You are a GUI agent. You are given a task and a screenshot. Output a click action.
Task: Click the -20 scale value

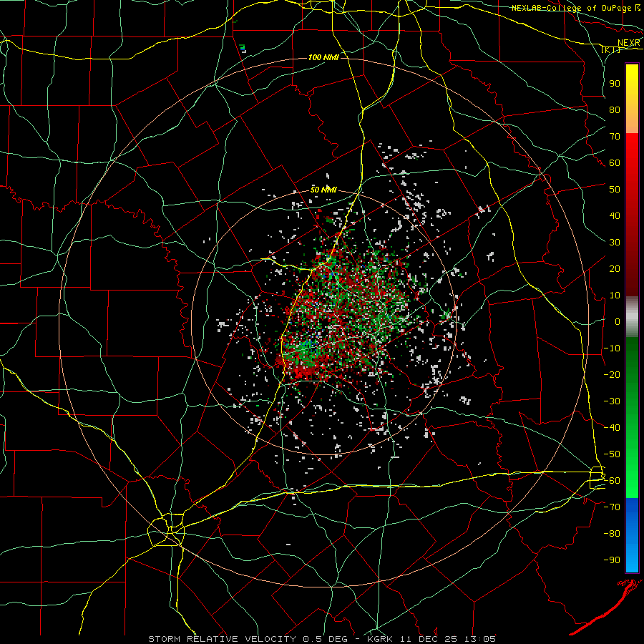pyautogui.click(x=612, y=374)
